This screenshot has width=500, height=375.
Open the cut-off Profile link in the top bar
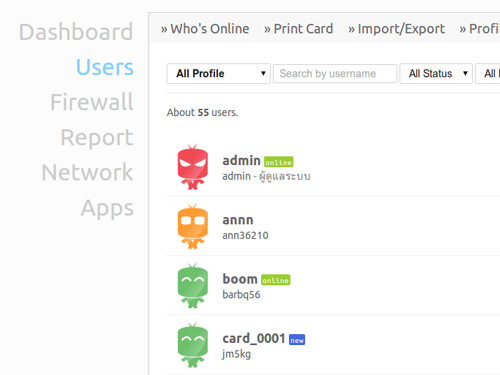[x=480, y=29]
